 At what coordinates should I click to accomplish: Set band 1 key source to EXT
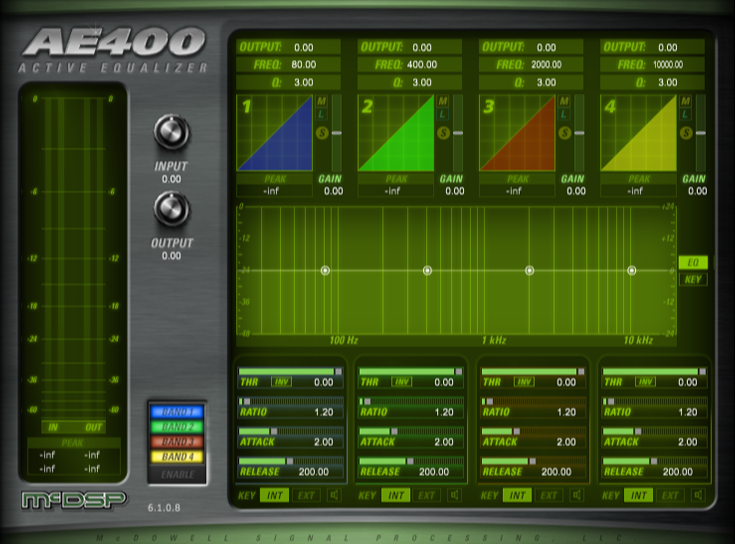point(306,495)
